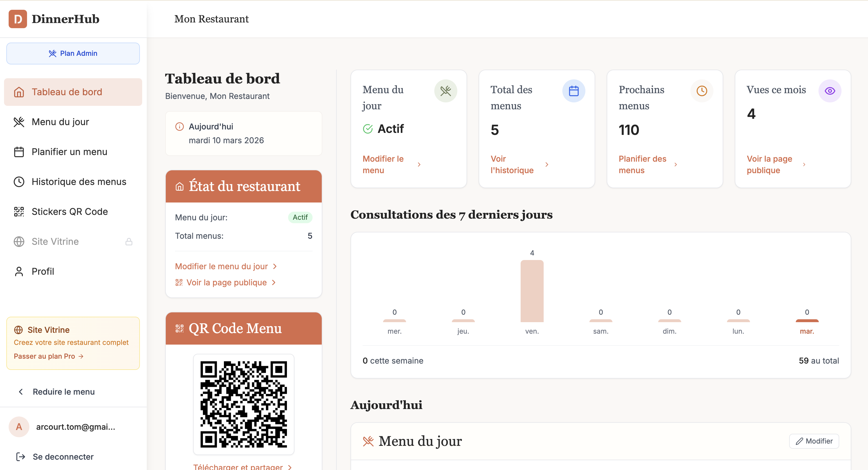Click the Actif status badge

click(300, 217)
